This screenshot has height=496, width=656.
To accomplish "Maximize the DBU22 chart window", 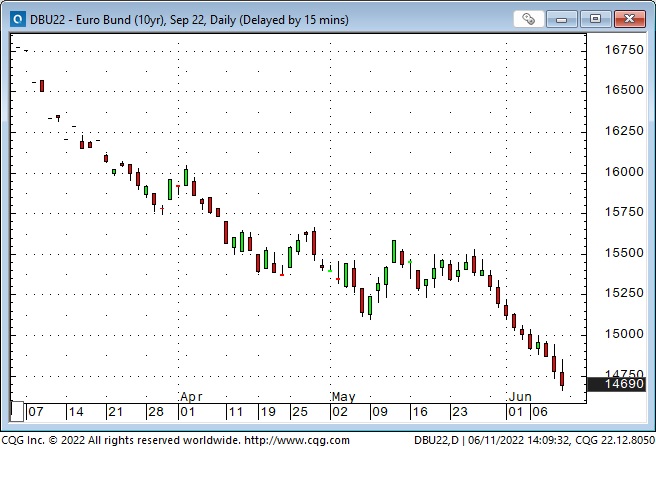I will pos(595,19).
